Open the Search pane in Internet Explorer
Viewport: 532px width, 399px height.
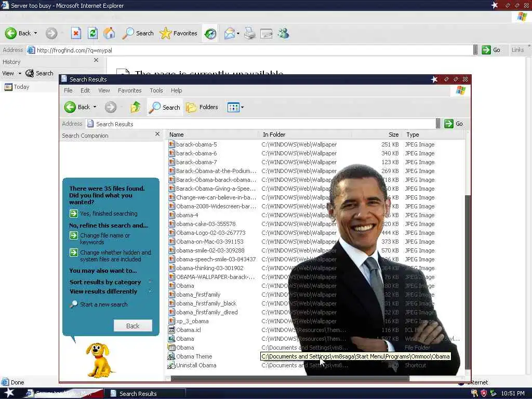tap(138, 33)
